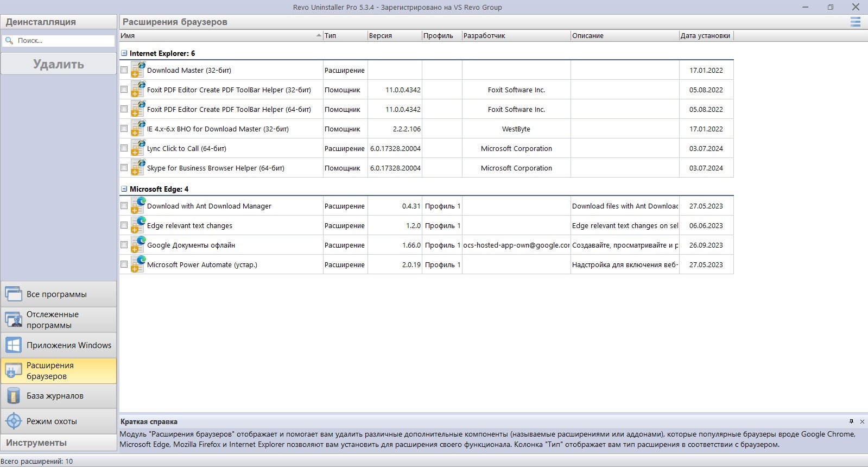Click the 26.09.2023 install date cell

tap(706, 245)
